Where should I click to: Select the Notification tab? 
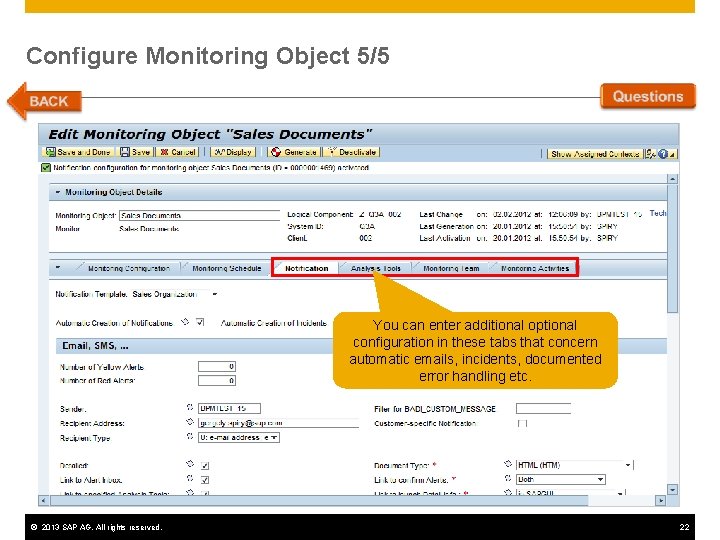[306, 268]
